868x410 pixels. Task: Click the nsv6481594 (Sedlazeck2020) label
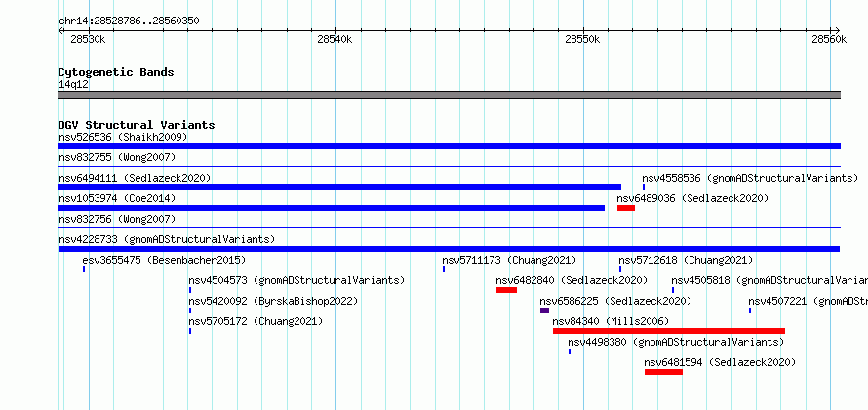720,362
